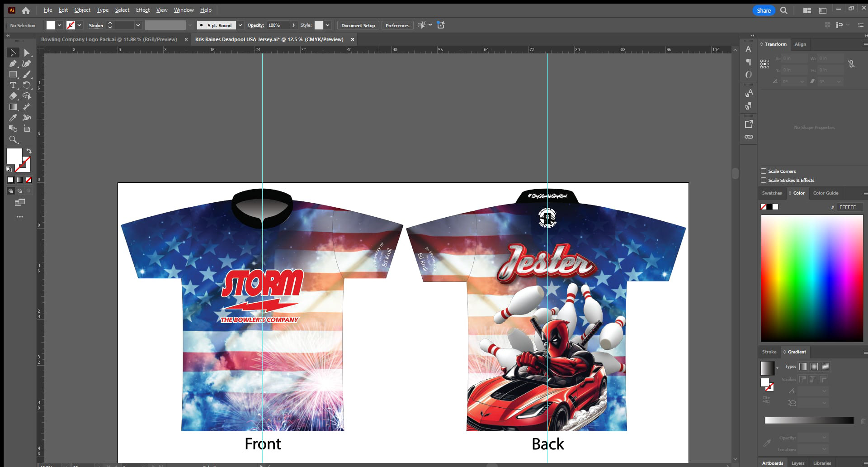Select the Shape Builder tool
This screenshot has height=467, width=868.
[27, 96]
